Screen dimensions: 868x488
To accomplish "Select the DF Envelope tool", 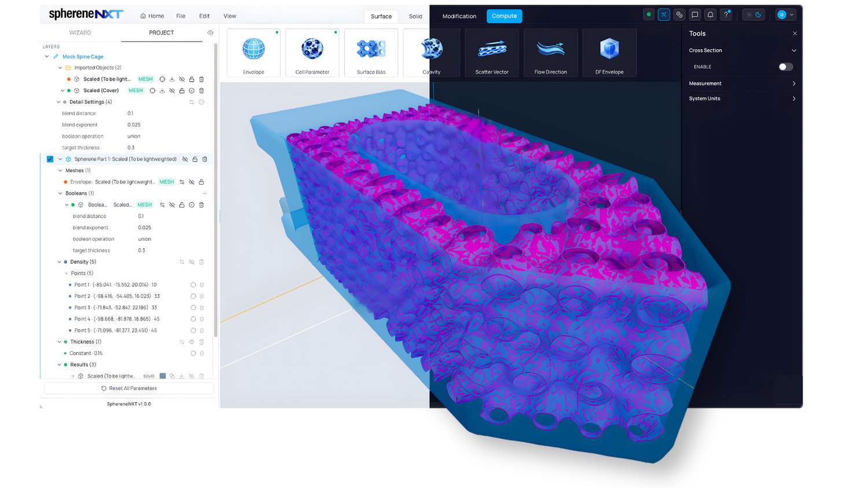I will (x=609, y=53).
